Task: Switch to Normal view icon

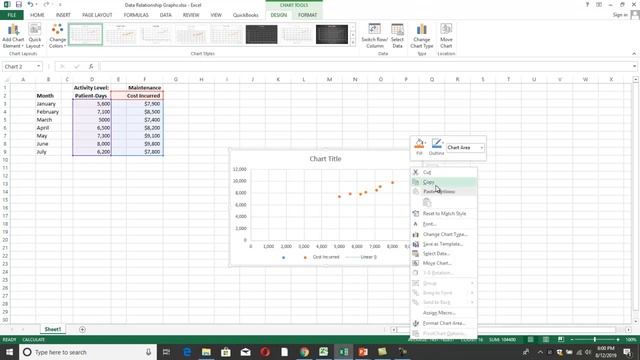Action: tap(530, 340)
